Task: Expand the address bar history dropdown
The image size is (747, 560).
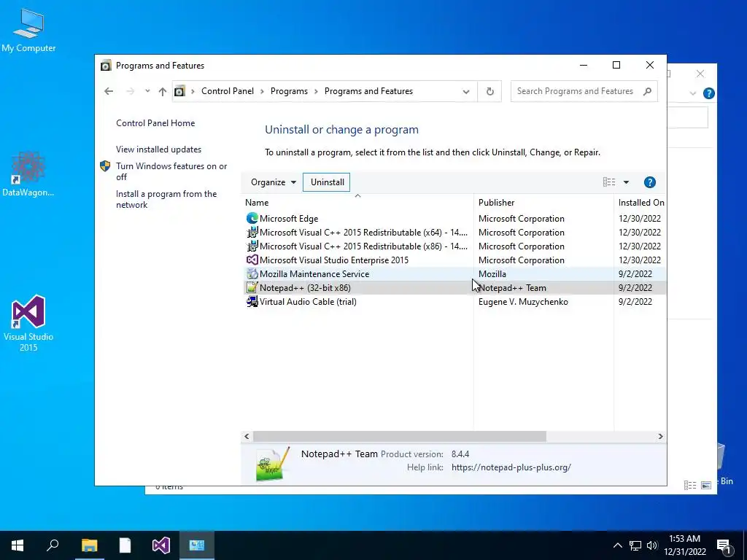Action: pyautogui.click(x=466, y=91)
